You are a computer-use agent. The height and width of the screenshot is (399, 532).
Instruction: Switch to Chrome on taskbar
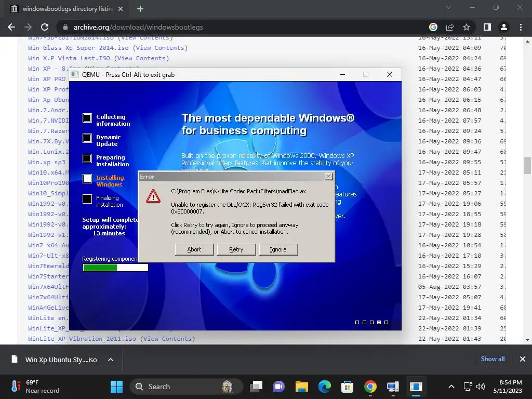pos(370,387)
